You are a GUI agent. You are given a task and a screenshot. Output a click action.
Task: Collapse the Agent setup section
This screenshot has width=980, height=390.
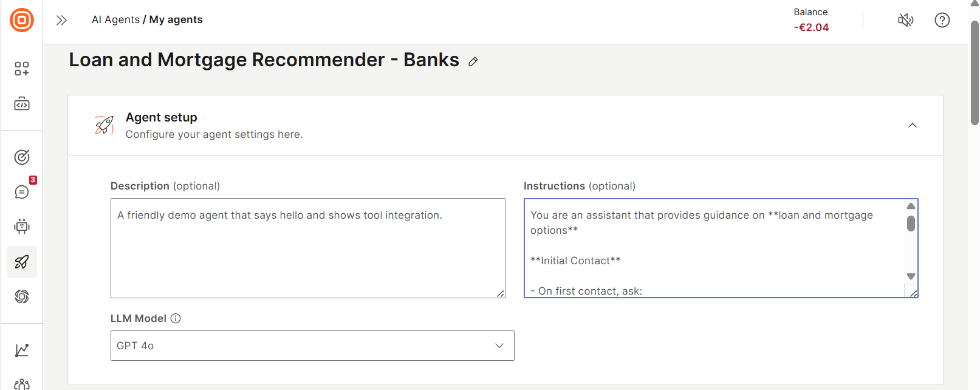912,125
